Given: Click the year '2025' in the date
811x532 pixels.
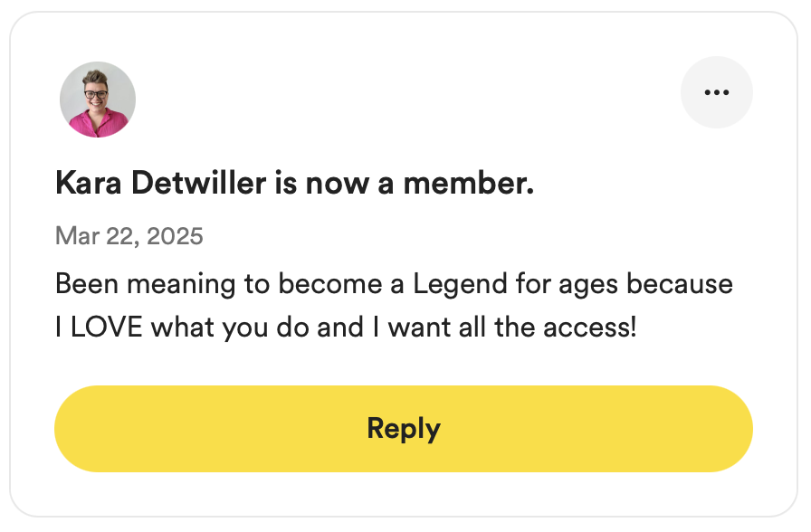Looking at the screenshot, I should pos(175,236).
